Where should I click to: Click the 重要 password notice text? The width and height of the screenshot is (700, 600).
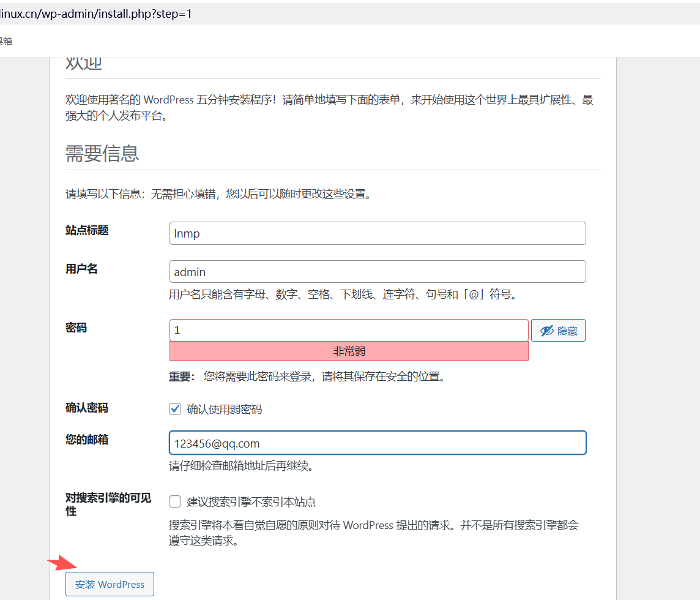[x=309, y=377]
